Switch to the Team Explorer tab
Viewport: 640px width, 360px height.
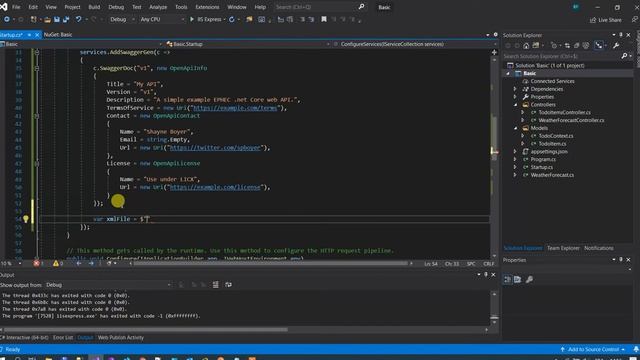coord(563,248)
